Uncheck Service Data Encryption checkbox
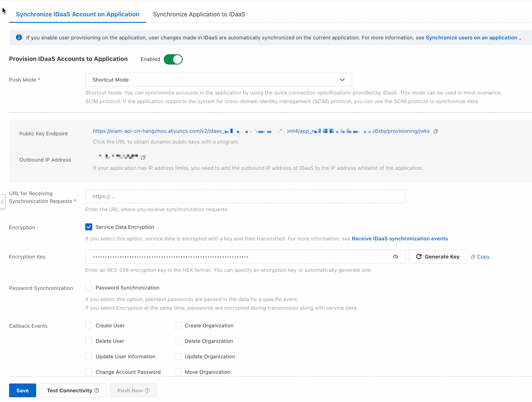Image resolution: width=532 pixels, height=402 pixels. coord(89,227)
